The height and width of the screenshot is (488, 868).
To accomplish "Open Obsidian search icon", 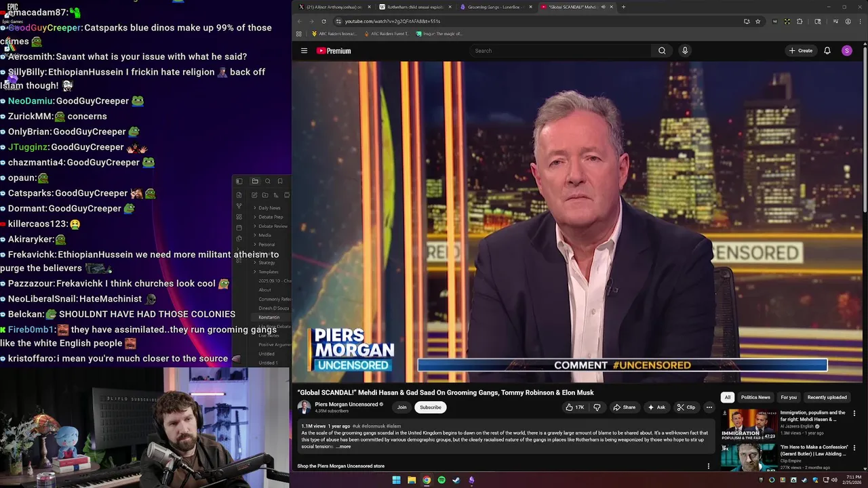I will (267, 181).
